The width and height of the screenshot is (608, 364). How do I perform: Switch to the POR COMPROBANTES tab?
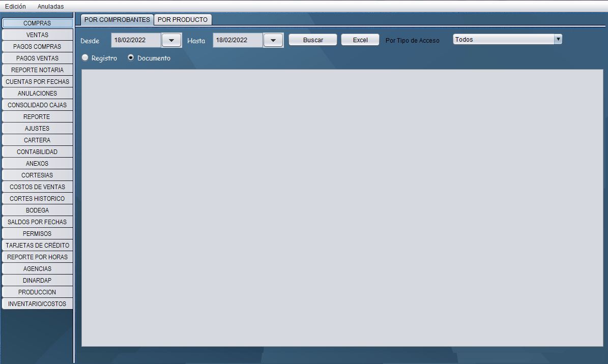tap(117, 19)
